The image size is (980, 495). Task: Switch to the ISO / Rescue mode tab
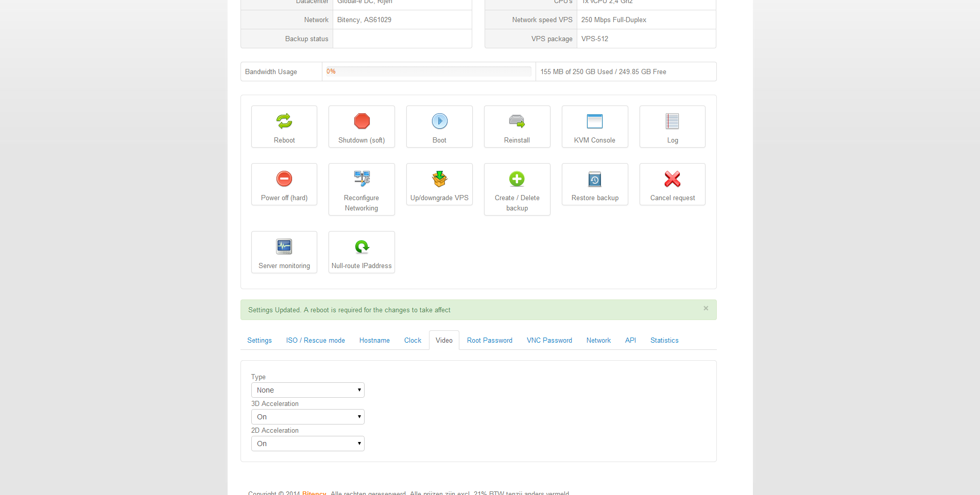[x=315, y=341]
